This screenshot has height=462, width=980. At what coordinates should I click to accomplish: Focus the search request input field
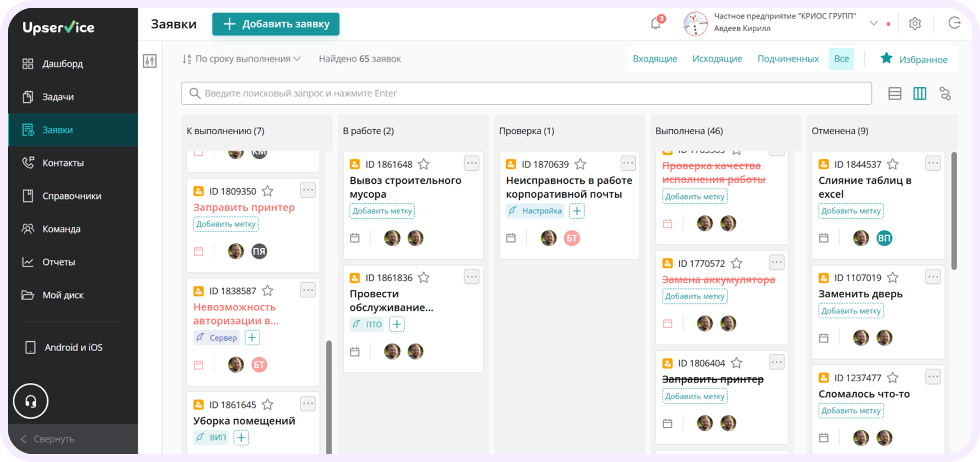point(526,94)
